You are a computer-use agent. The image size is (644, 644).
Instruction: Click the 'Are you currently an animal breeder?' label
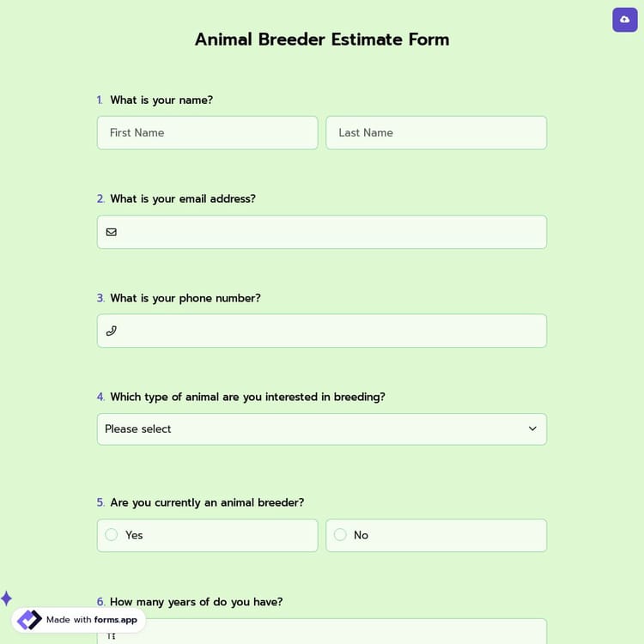pyautogui.click(x=207, y=502)
